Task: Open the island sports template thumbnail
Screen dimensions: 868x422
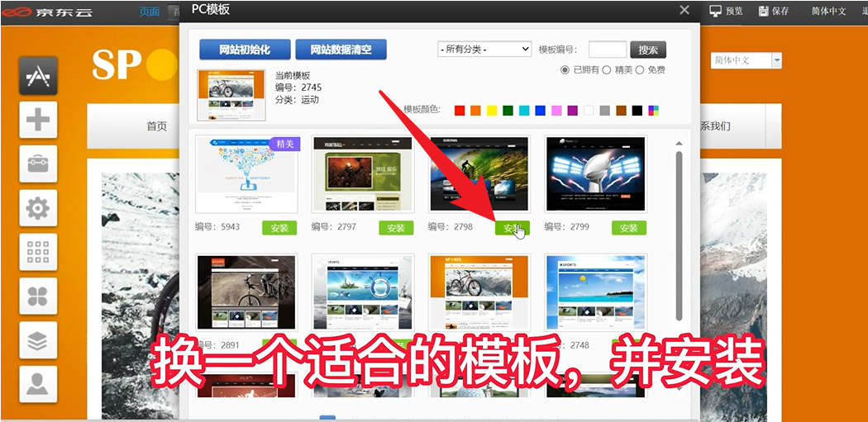Action: pyautogui.click(x=363, y=292)
